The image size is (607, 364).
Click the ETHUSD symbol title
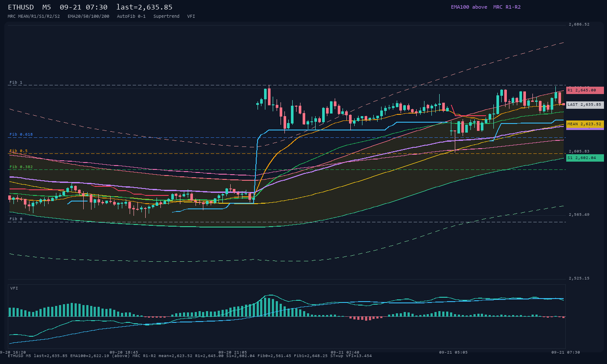point(22,7)
